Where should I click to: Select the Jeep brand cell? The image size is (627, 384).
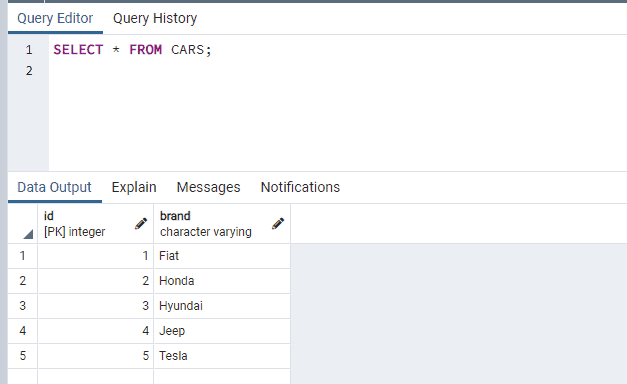pyautogui.click(x=222, y=331)
